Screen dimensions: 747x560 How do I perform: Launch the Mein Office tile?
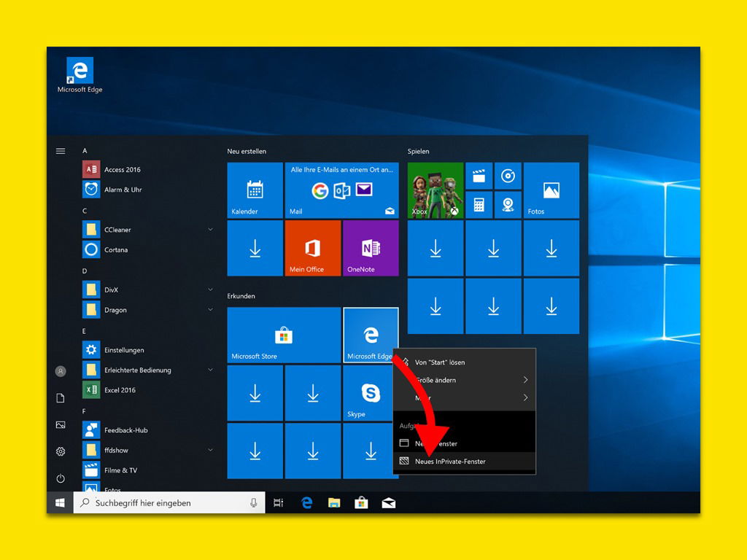click(312, 248)
